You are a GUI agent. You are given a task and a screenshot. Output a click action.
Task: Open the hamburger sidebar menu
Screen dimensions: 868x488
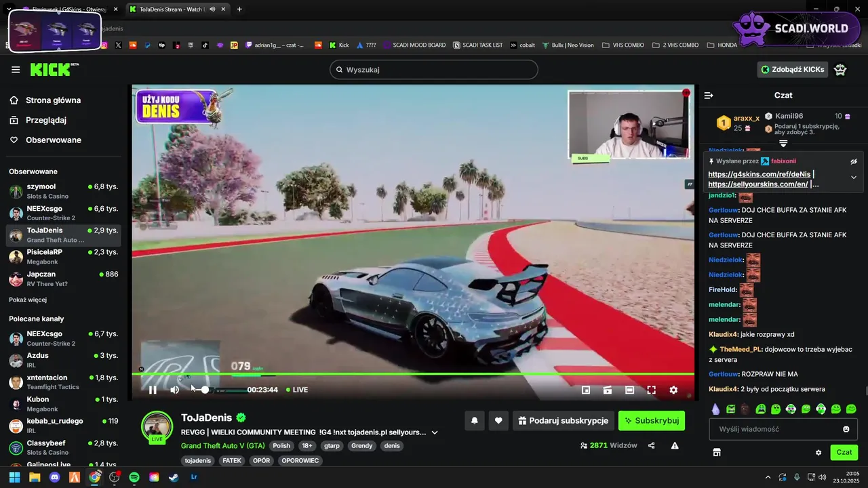point(16,70)
